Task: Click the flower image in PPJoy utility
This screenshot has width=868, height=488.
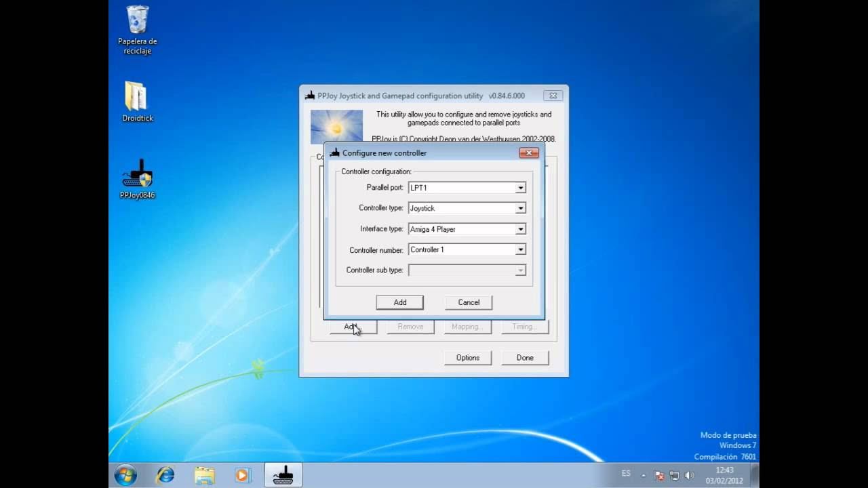Action: click(x=336, y=126)
